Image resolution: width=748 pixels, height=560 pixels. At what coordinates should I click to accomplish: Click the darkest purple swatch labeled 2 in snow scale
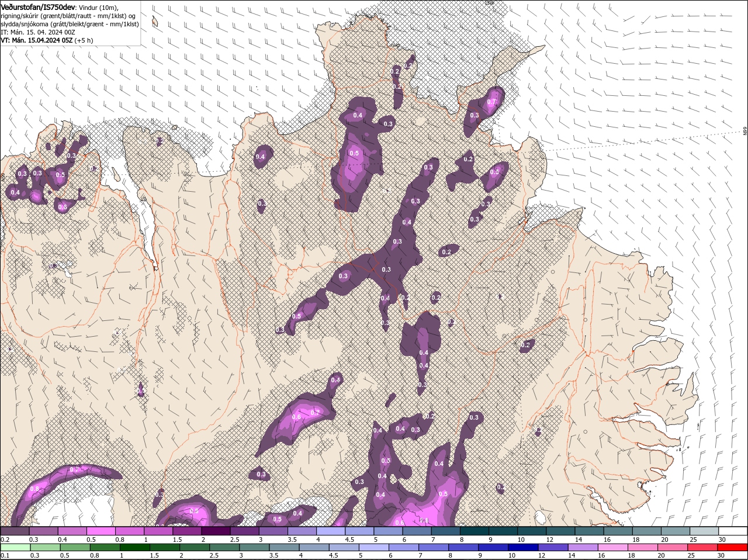pos(216,531)
